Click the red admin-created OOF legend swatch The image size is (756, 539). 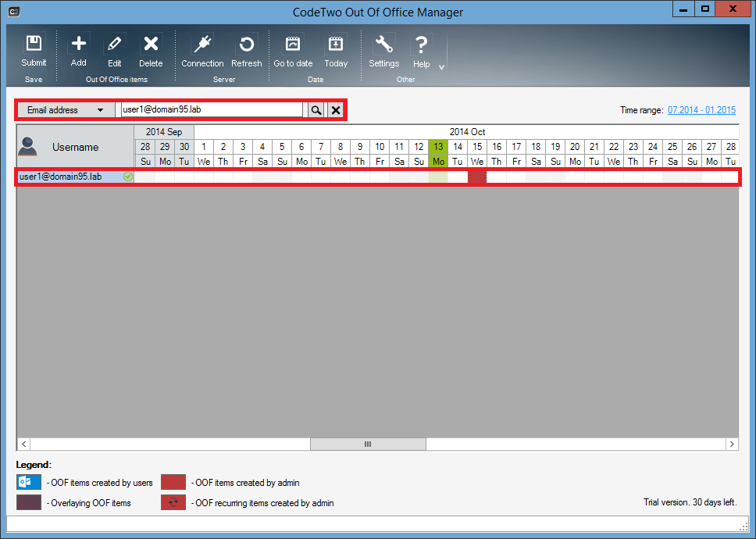click(173, 482)
